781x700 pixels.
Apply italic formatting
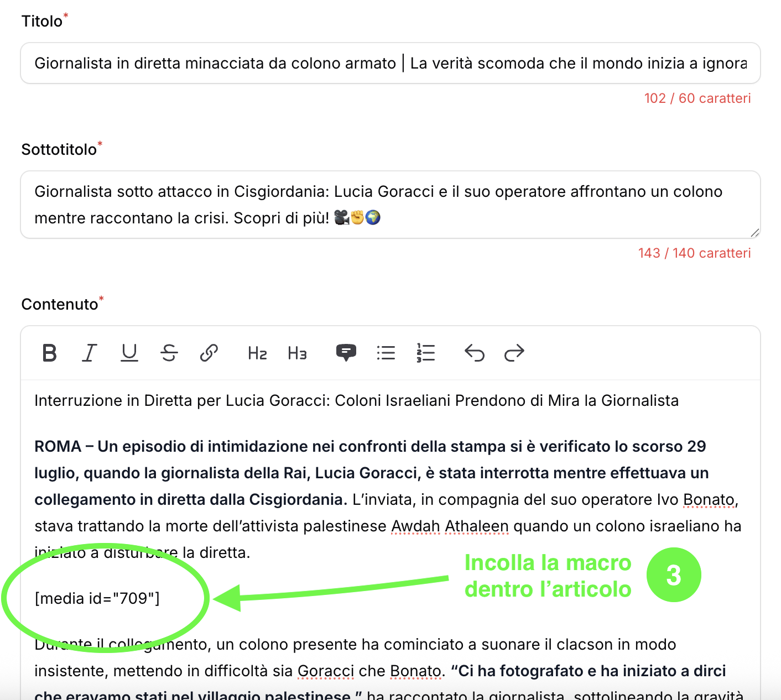point(90,353)
